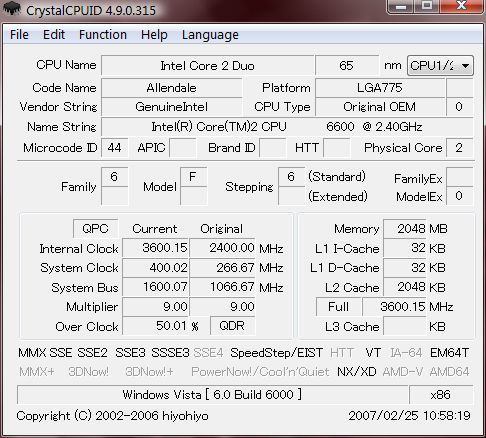This screenshot has width=486, height=438.
Task: Click the current System Bus value 1600.07
Action: coord(155,287)
